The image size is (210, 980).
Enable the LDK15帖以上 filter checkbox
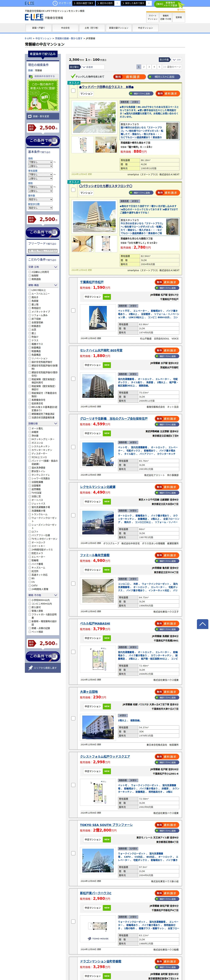(30, 290)
